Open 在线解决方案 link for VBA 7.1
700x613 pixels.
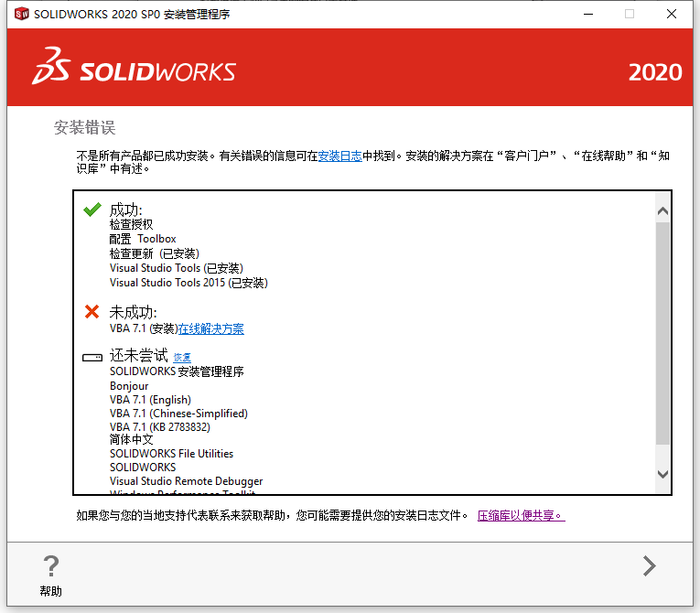pyautogui.click(x=211, y=329)
